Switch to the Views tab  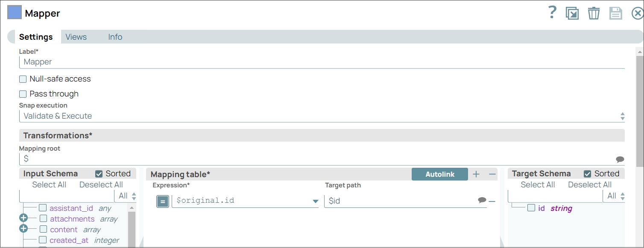coord(76,37)
